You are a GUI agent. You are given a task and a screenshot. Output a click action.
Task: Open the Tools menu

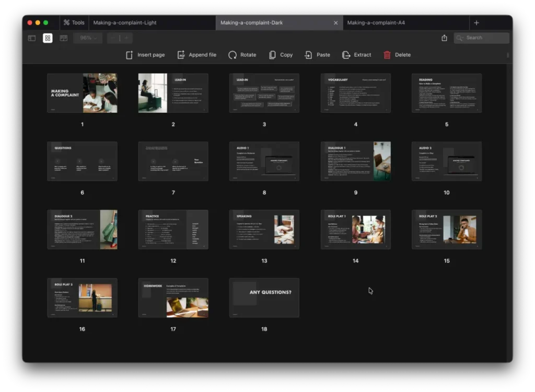coord(74,22)
